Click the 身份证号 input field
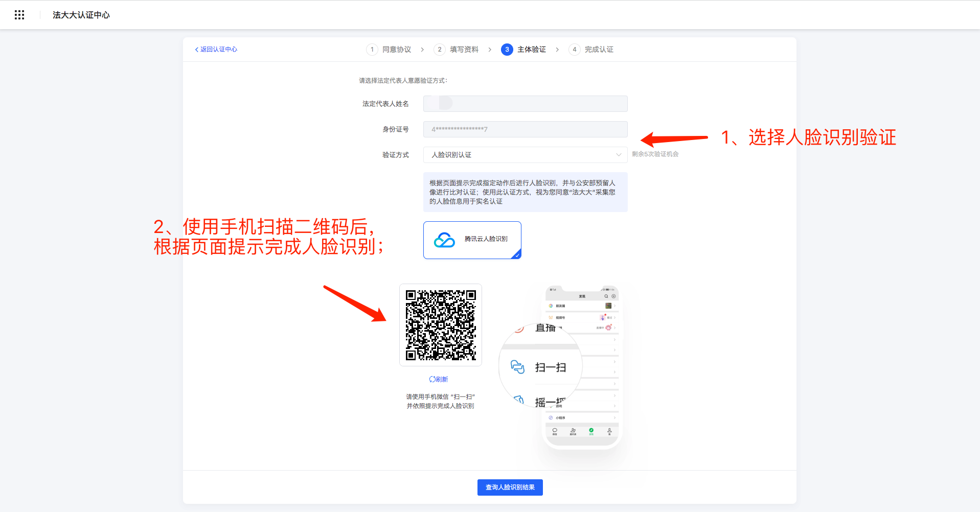Viewport: 980px width, 512px height. [x=525, y=129]
